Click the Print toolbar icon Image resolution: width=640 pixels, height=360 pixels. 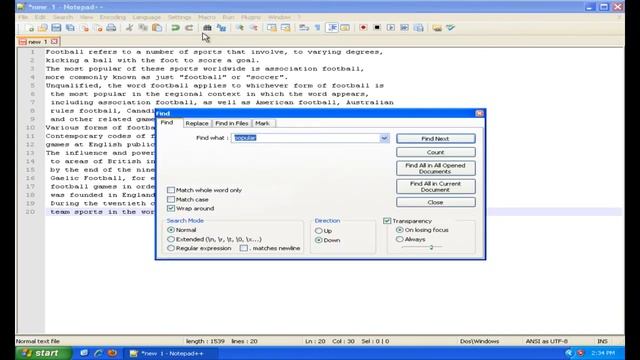[111, 28]
